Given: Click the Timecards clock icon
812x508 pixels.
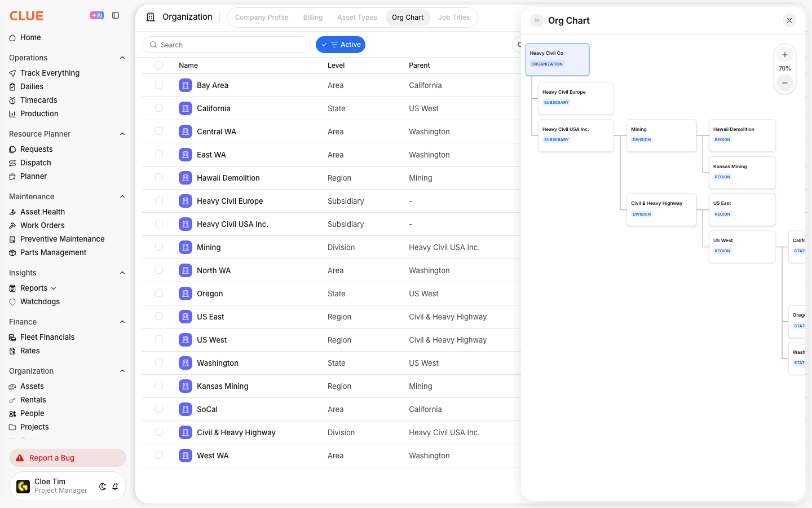Looking at the screenshot, I should [12, 100].
